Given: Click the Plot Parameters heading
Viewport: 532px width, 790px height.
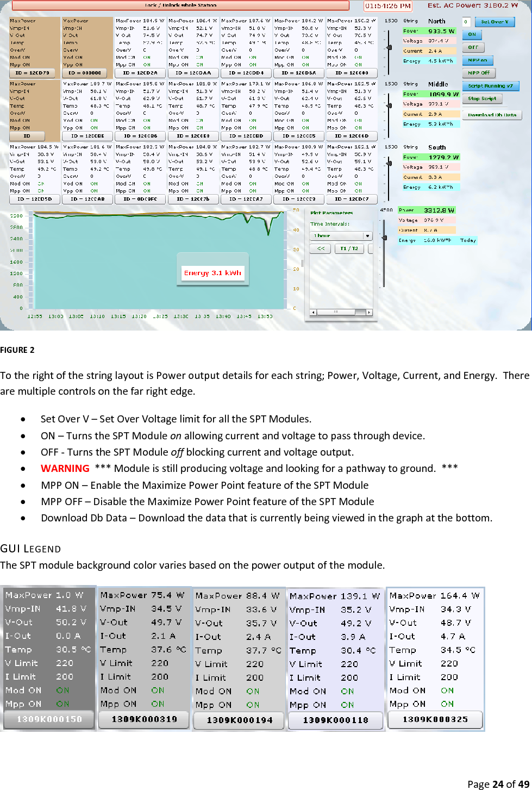Looking at the screenshot, I should click(x=331, y=213).
